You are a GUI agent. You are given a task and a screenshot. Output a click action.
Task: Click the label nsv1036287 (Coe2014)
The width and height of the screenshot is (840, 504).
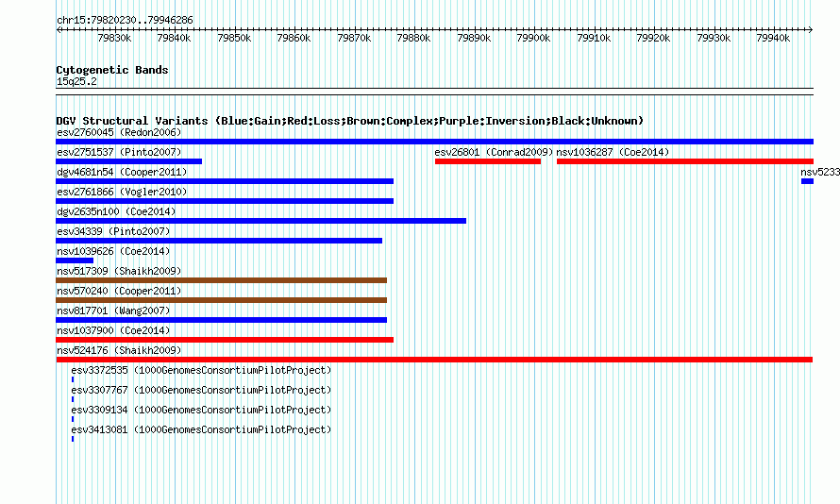point(613,152)
